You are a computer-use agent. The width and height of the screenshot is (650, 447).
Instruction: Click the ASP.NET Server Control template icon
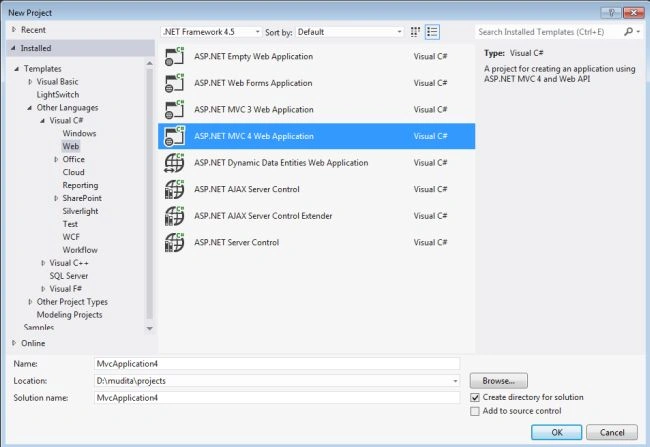[174, 242]
